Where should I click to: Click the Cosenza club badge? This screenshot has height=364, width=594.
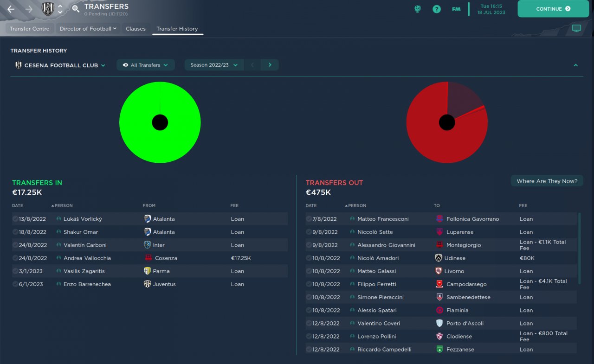click(x=148, y=258)
